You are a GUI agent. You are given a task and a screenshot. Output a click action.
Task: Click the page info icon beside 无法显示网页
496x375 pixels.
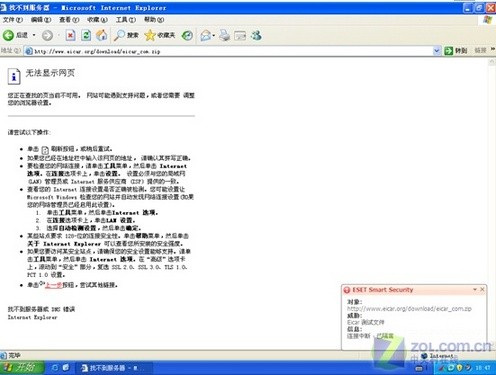[14, 76]
